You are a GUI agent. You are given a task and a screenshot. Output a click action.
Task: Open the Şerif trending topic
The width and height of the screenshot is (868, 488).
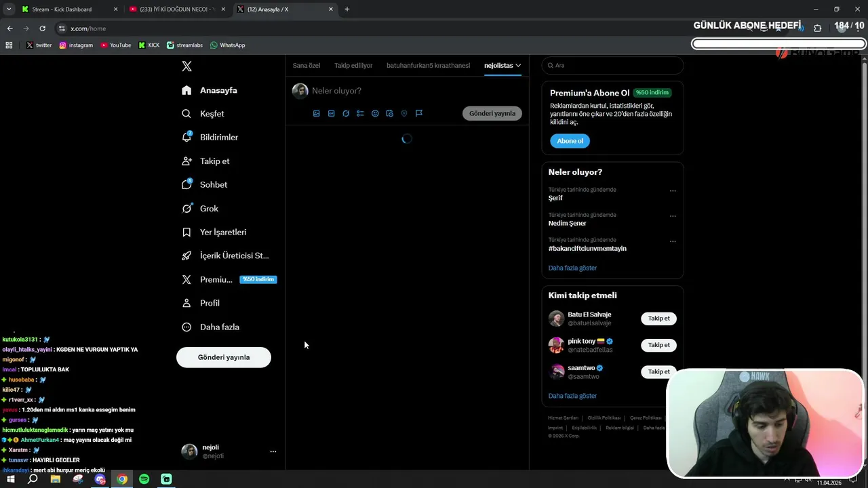pyautogui.click(x=555, y=199)
